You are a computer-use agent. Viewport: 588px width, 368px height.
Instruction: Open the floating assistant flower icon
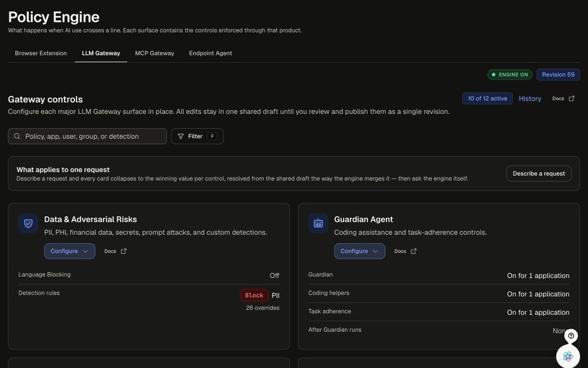(568, 356)
